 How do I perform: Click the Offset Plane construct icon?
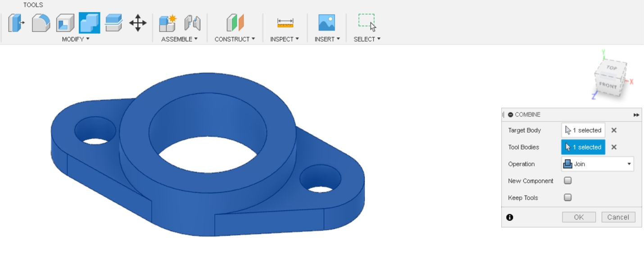coord(235,23)
